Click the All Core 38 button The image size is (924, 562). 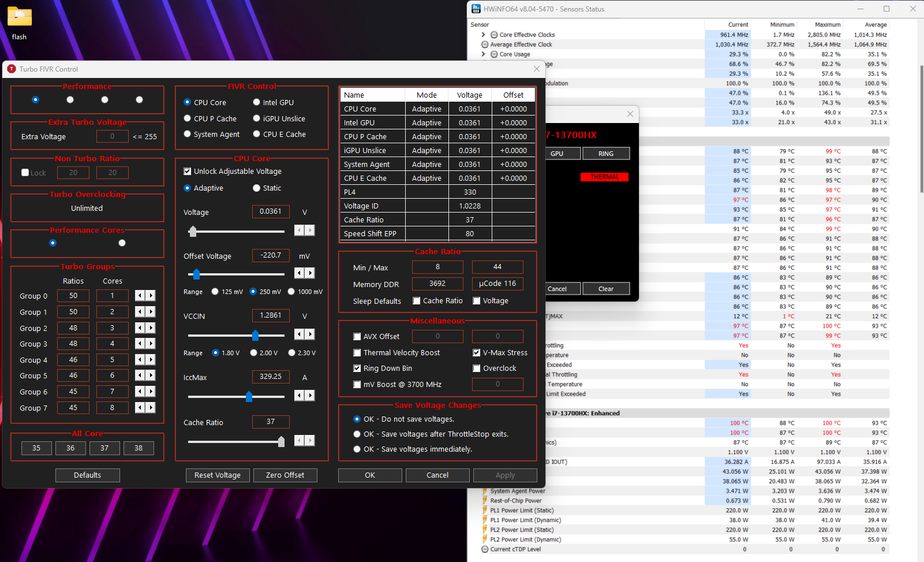point(139,448)
